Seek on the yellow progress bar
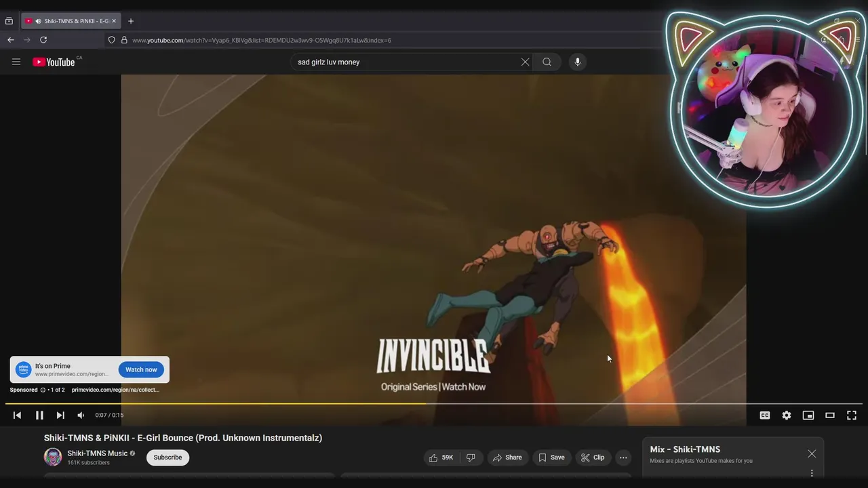The height and width of the screenshot is (488, 868). tap(434, 404)
